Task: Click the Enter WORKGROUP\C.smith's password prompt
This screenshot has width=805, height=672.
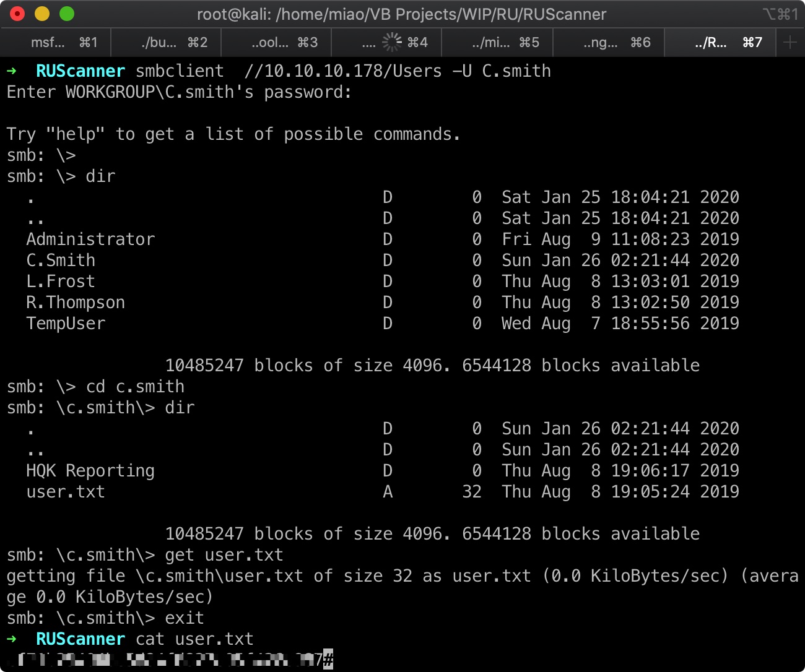Action: [x=180, y=92]
